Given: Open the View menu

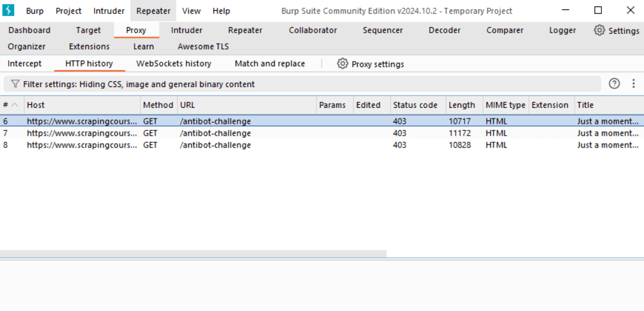Looking at the screenshot, I should pyautogui.click(x=191, y=11).
